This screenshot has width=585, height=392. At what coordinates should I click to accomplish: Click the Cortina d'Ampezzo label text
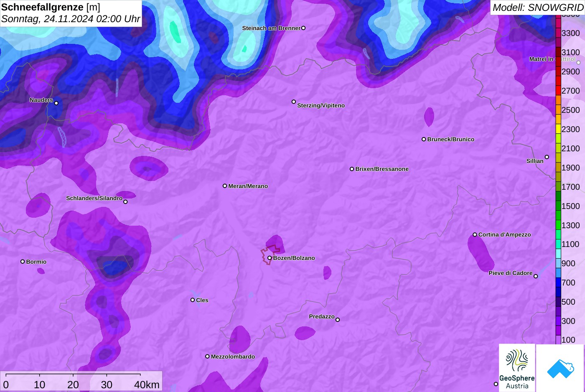(x=504, y=234)
